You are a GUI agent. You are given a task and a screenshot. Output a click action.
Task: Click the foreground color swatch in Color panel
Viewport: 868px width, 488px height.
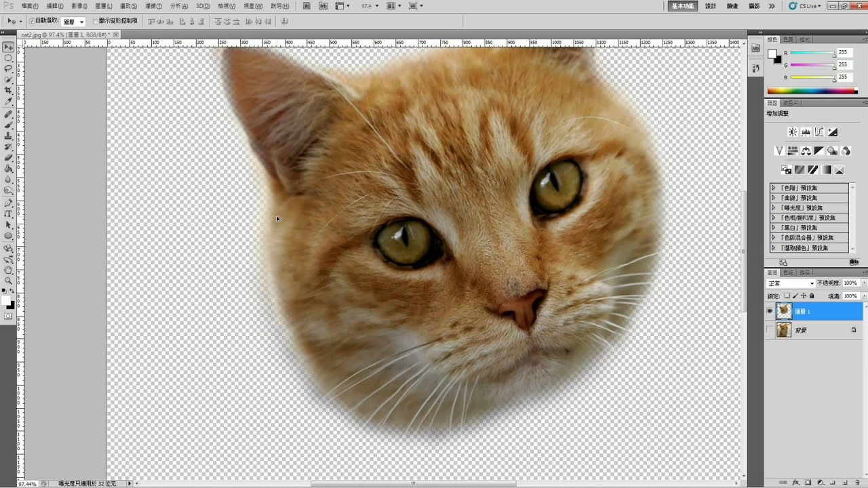pyautogui.click(x=772, y=54)
